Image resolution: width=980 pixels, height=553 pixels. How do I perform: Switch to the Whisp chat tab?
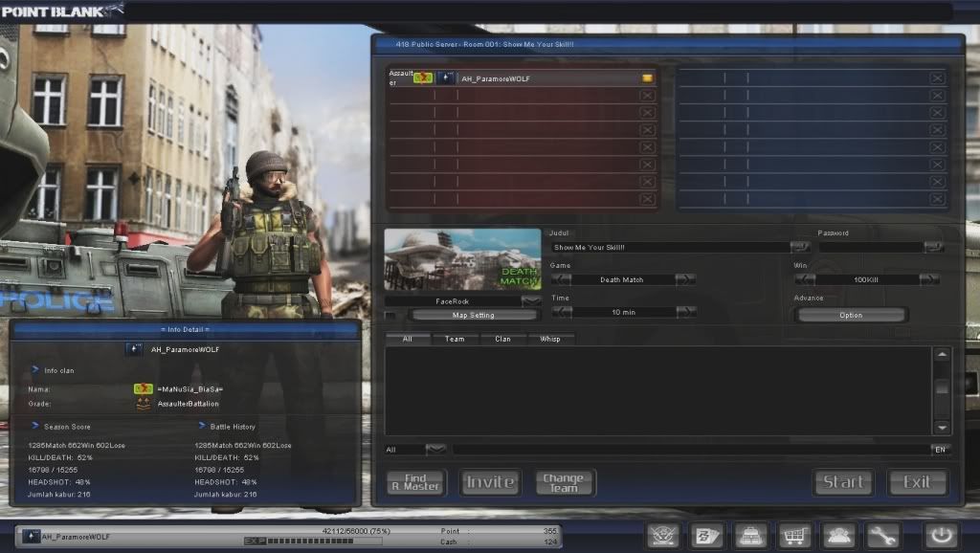point(550,339)
